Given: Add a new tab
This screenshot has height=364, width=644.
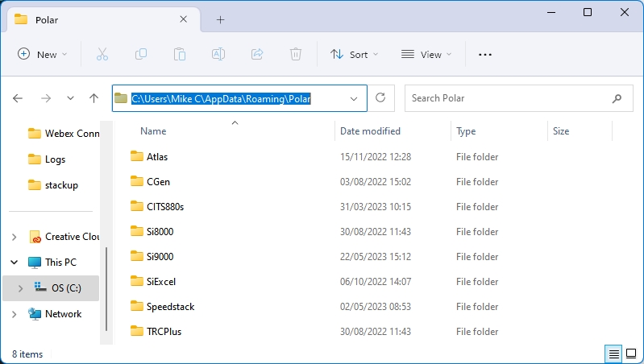Looking at the screenshot, I should pyautogui.click(x=221, y=19).
